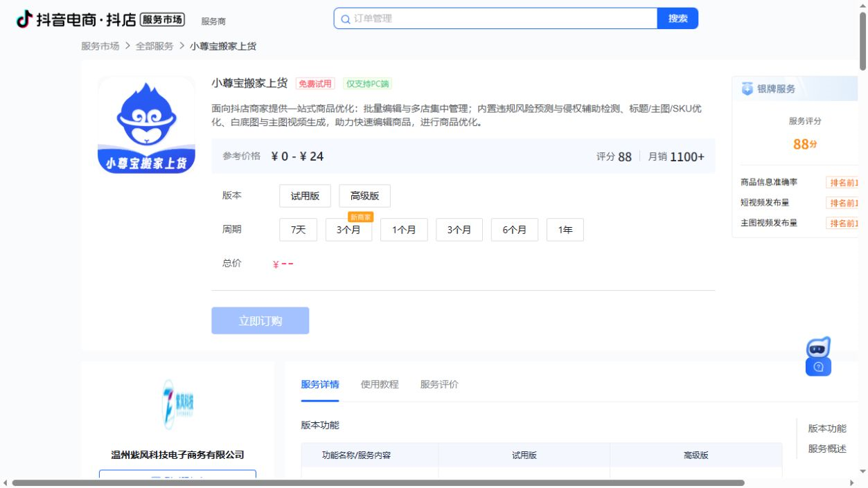
Task: Click the 试用版 table column header
Action: [x=524, y=455]
